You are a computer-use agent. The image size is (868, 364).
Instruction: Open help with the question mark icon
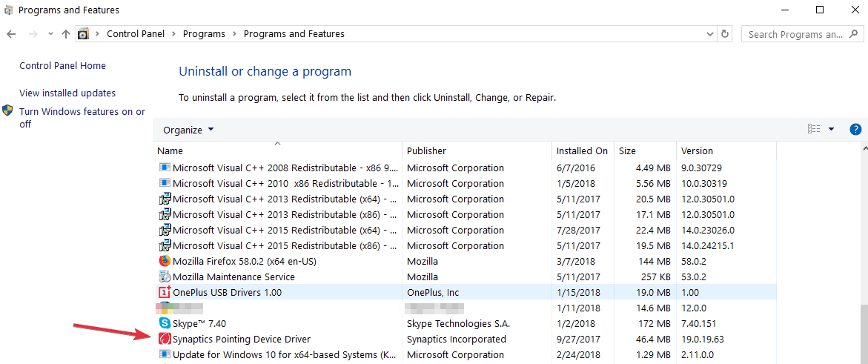(x=855, y=130)
